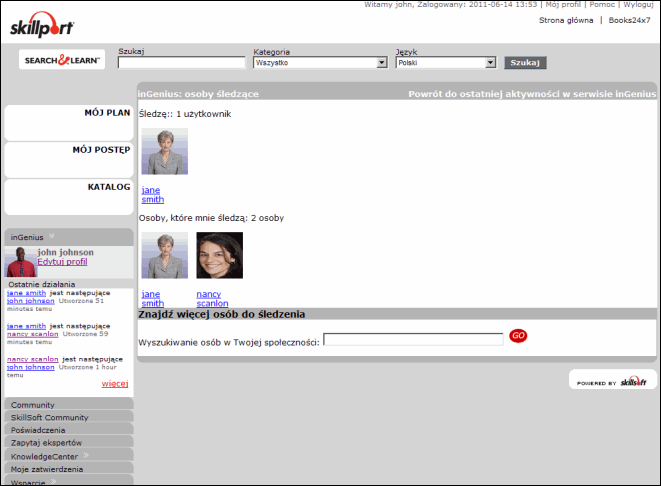The image size is (661, 486).
Task: Click the Szukaj search button
Action: pyautogui.click(x=525, y=62)
